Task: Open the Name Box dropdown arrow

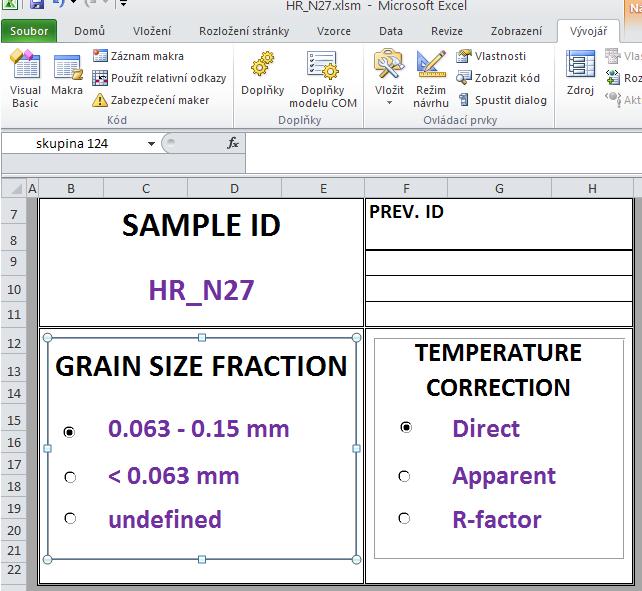Action: [x=151, y=144]
